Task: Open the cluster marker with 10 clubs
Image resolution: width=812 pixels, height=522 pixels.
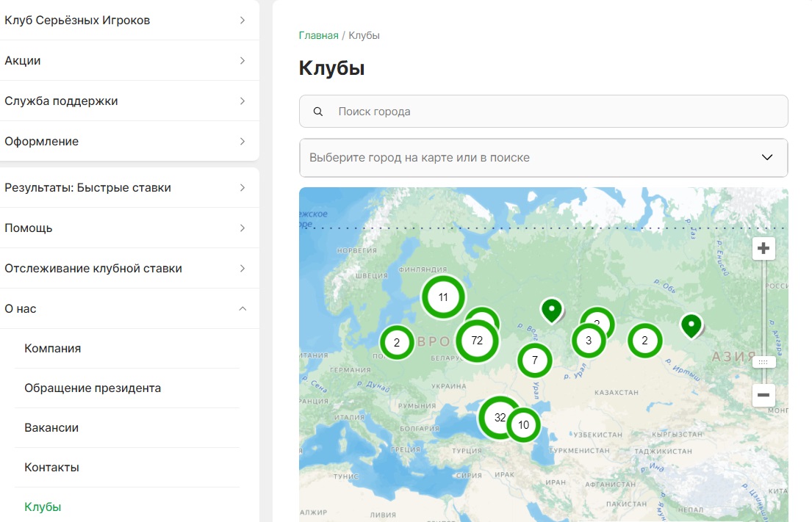Action: pos(523,425)
